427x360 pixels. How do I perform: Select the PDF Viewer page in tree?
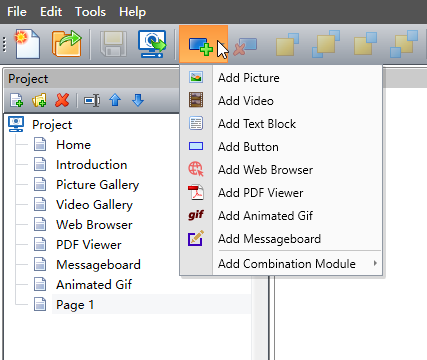[89, 245]
